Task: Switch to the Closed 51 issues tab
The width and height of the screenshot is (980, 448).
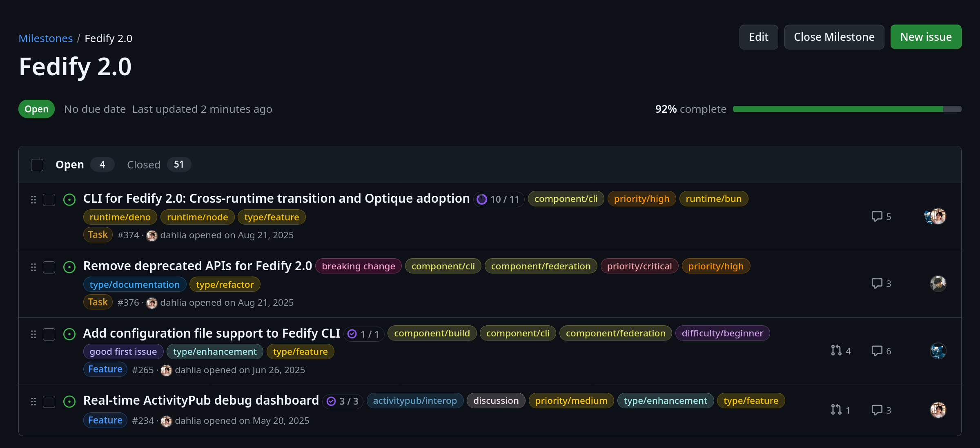Action: click(x=158, y=165)
